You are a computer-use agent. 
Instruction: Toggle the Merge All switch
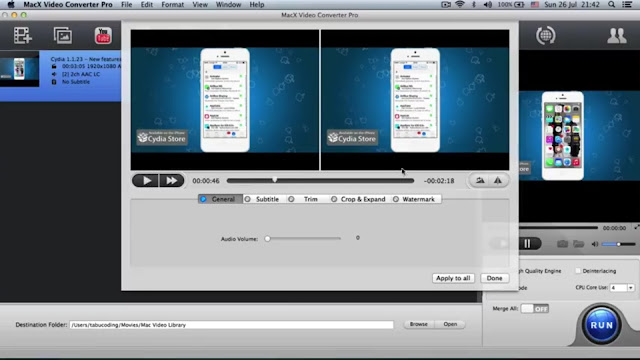(x=535, y=309)
